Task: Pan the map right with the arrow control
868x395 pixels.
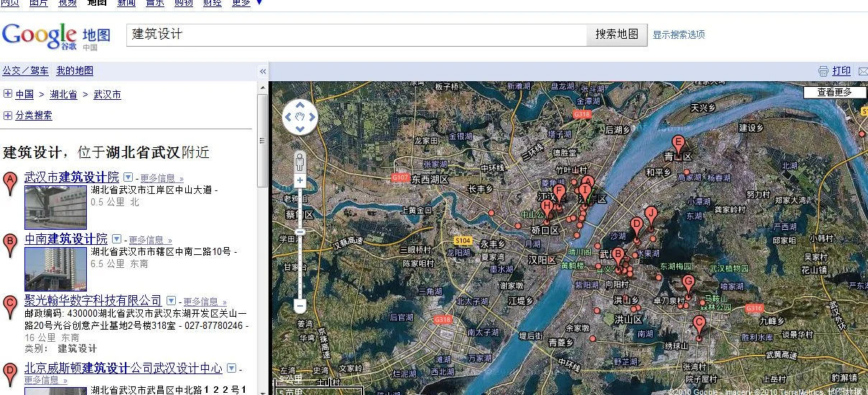Action: tap(312, 117)
